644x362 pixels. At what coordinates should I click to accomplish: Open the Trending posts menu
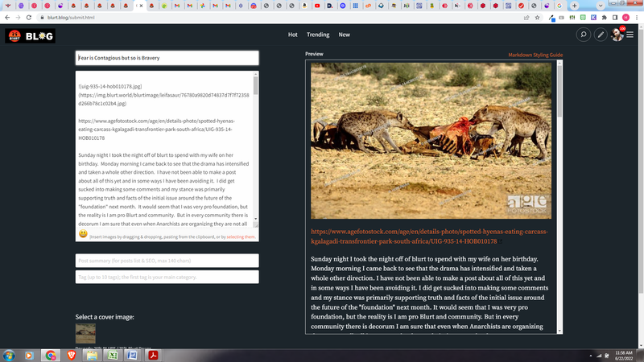tap(318, 35)
